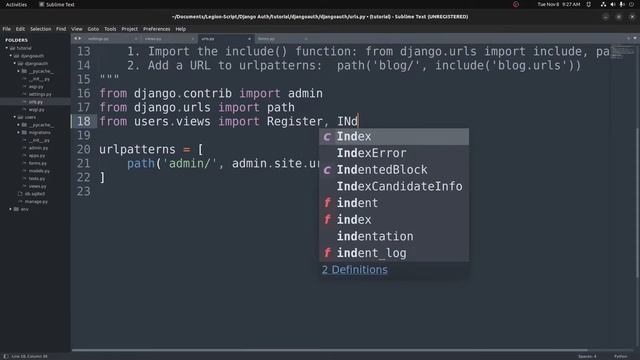640x360 pixels.
Task: Open the Tools menu
Action: (x=110, y=29)
